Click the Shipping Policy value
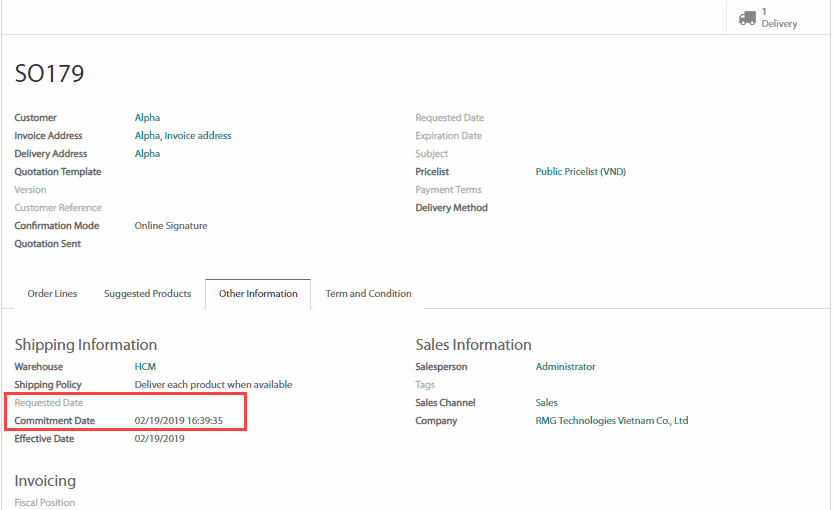Image resolution: width=836 pixels, height=510 pixels. 213,385
